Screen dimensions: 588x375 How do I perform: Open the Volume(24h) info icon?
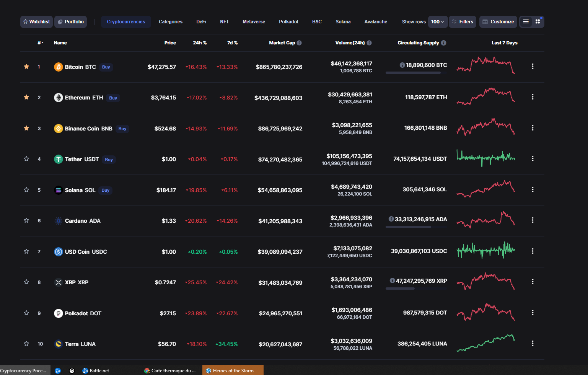369,43
